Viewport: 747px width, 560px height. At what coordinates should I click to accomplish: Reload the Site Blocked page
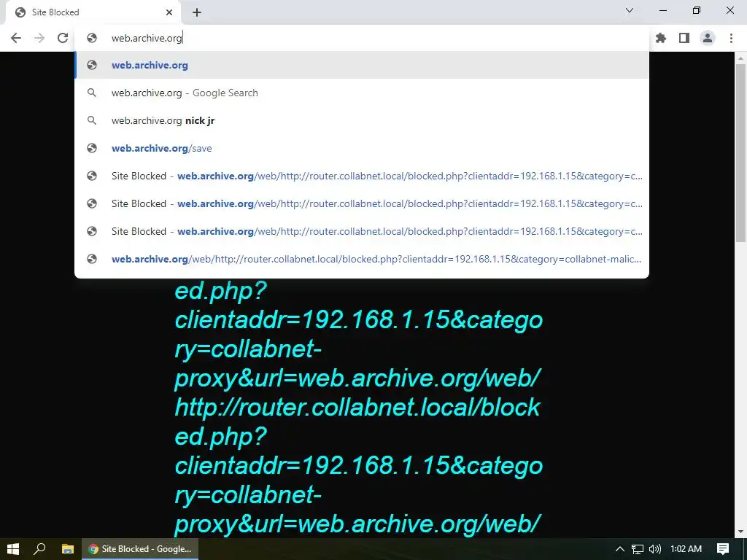click(x=63, y=38)
